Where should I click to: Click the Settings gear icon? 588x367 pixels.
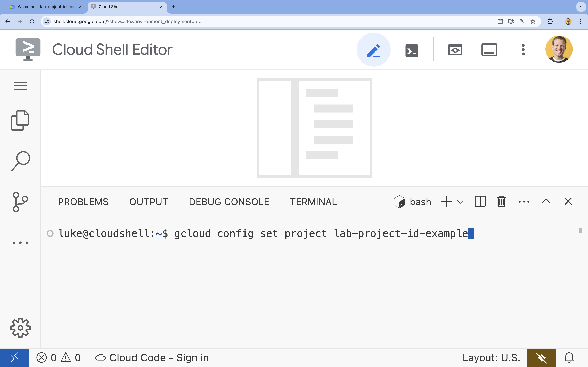click(x=20, y=328)
